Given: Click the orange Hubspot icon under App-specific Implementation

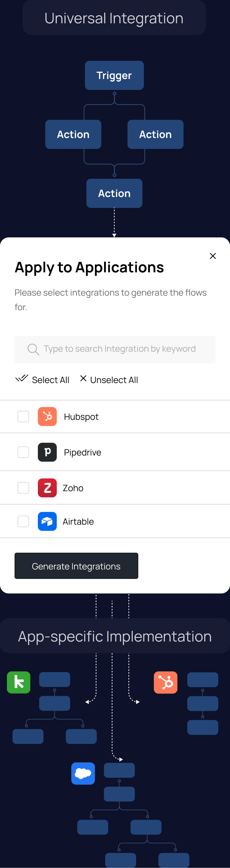Looking at the screenshot, I should pos(166,682).
